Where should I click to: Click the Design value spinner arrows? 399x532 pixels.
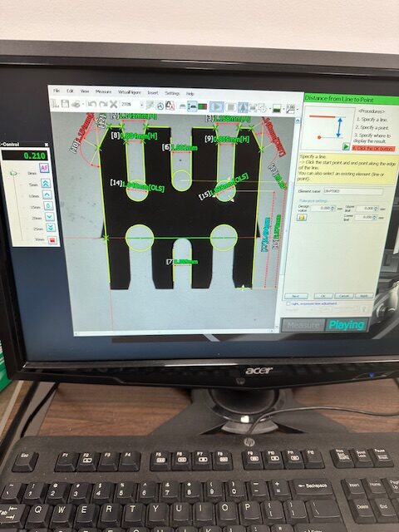tap(332, 208)
